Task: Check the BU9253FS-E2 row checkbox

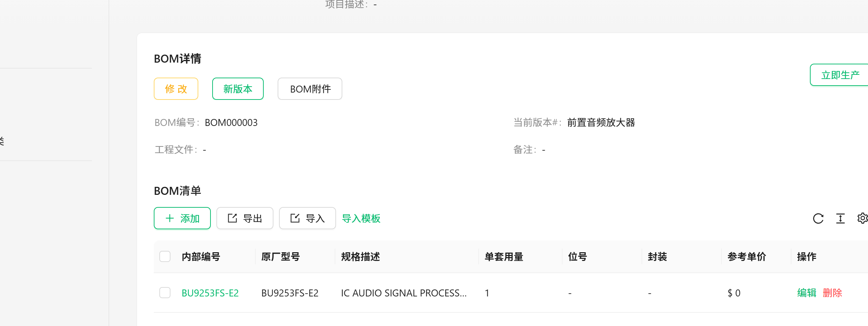Action: point(165,293)
